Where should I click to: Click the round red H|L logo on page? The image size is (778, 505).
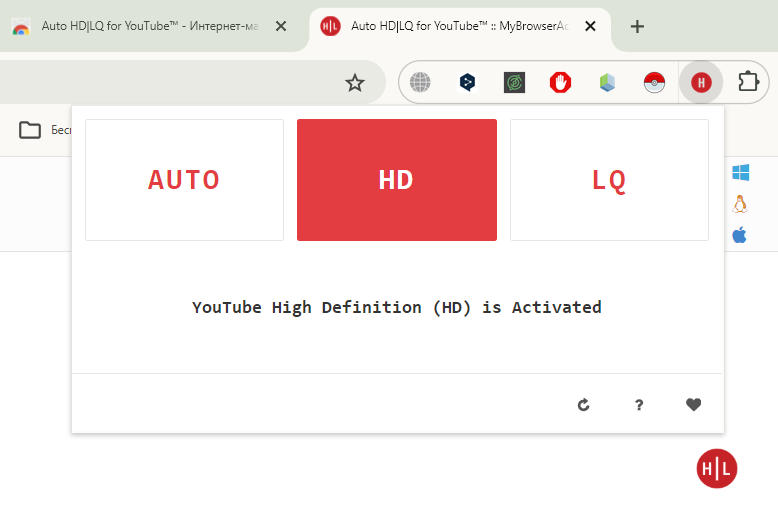click(x=716, y=468)
